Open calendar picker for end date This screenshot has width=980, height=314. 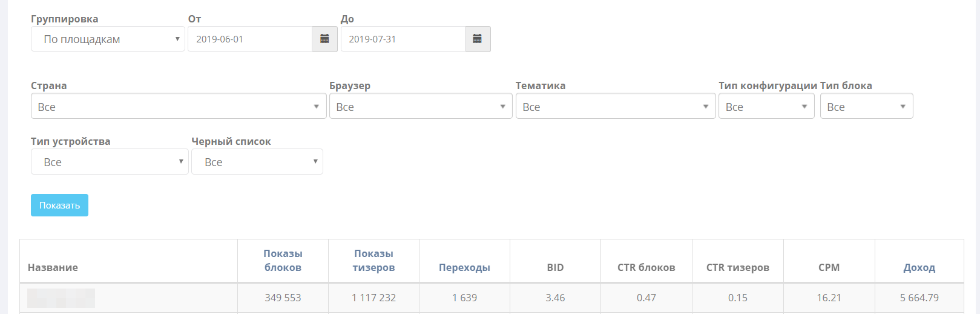(478, 39)
